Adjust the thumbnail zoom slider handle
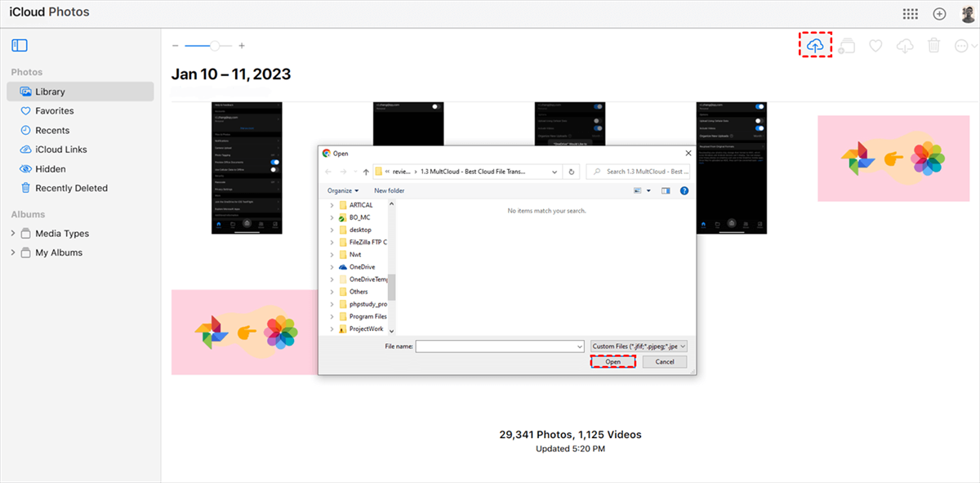Screen dimensions: 980x483 [x=214, y=46]
